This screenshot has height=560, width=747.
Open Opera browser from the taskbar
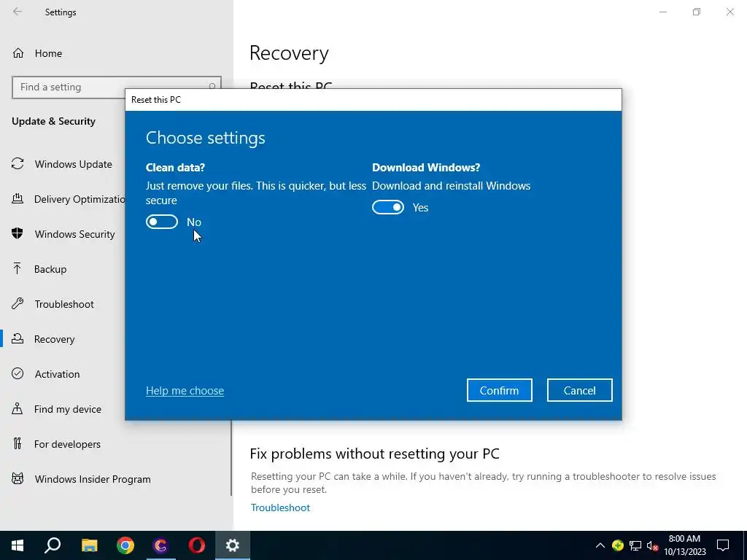(x=197, y=545)
